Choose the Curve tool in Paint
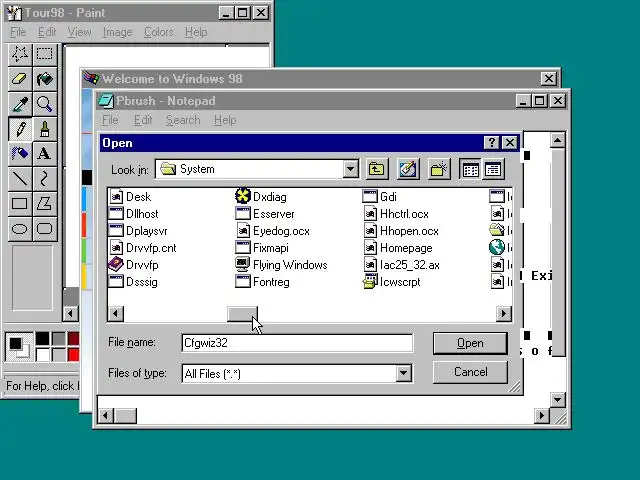 click(44, 179)
